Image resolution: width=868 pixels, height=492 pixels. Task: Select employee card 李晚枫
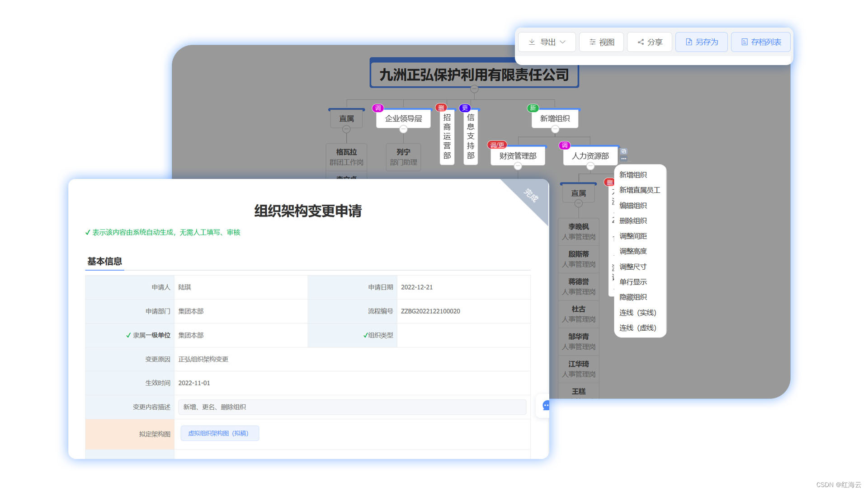click(578, 232)
